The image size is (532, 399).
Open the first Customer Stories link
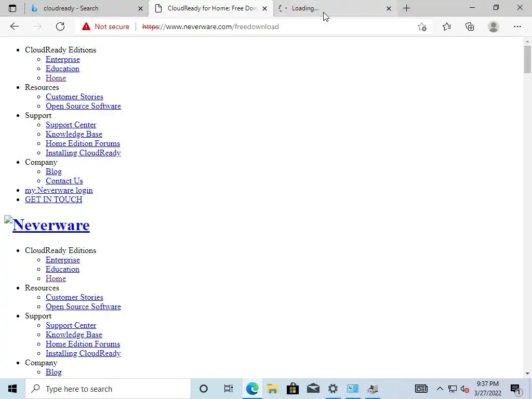pyautogui.click(x=74, y=97)
